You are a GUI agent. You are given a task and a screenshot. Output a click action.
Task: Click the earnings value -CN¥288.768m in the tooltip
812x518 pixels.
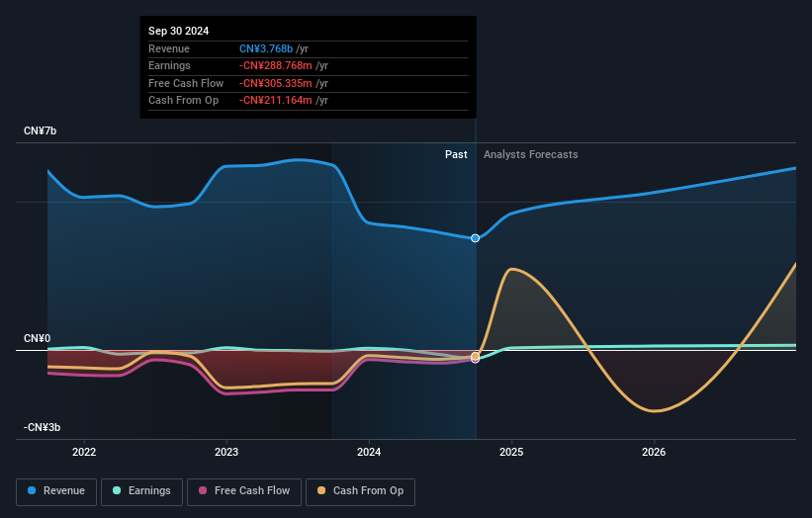click(x=276, y=65)
